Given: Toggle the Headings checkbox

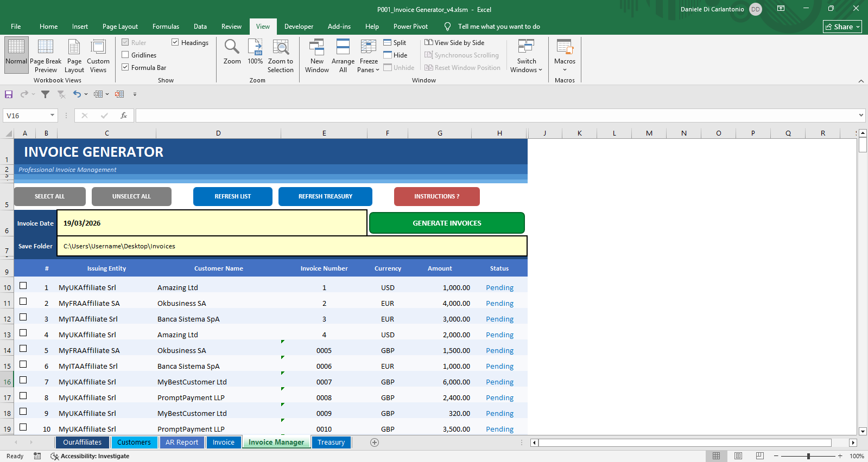Looking at the screenshot, I should (x=175, y=42).
